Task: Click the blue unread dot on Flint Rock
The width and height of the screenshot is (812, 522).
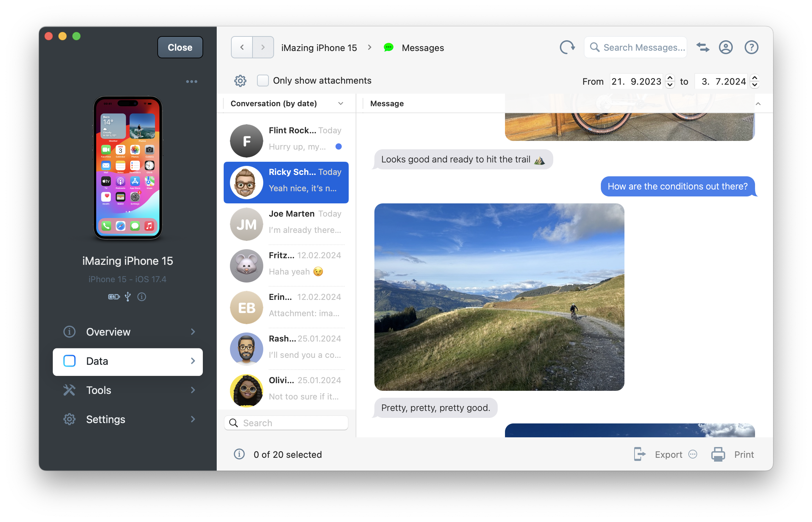Action: click(x=339, y=146)
